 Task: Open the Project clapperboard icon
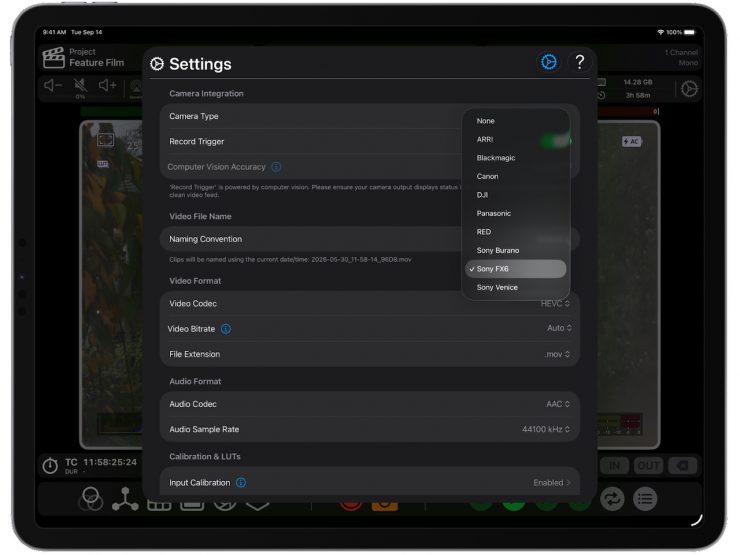point(53,58)
